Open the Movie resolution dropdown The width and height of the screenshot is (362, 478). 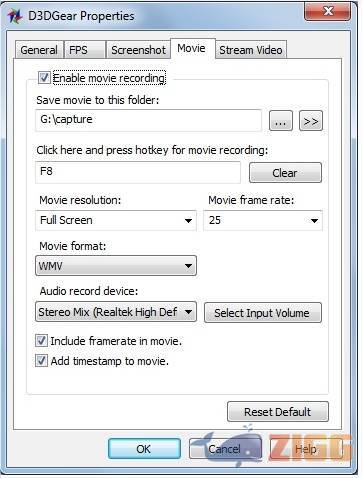click(116, 220)
